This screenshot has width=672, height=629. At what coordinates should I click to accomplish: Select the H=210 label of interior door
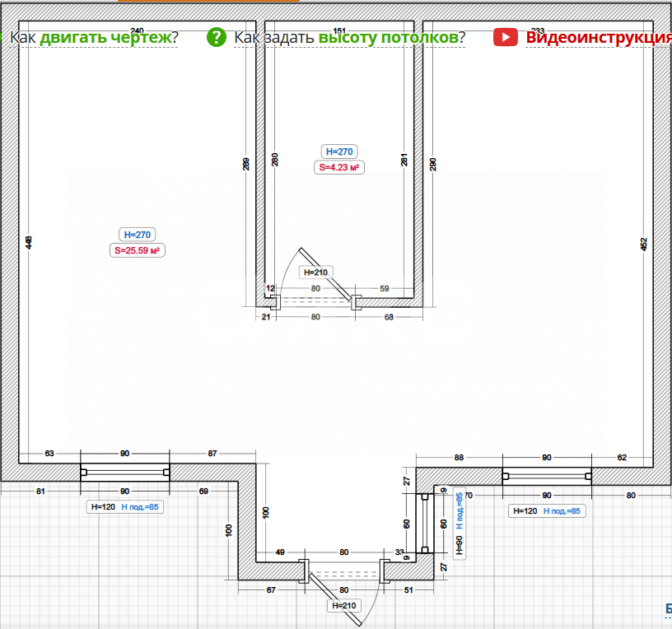(x=315, y=273)
